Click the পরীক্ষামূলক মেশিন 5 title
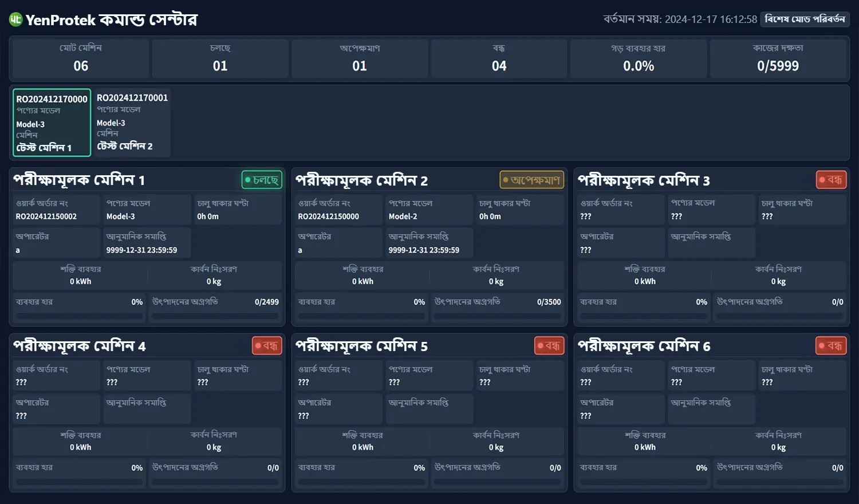Viewport: 859px width, 504px height. (x=361, y=346)
